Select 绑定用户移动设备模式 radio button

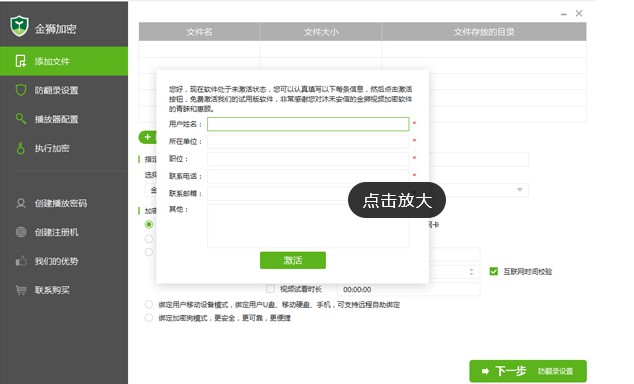[x=149, y=304]
